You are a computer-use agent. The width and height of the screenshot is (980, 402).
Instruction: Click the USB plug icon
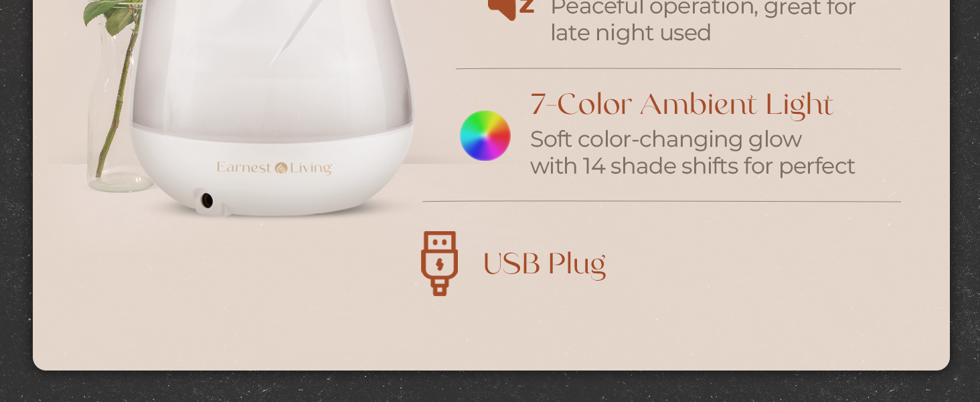pyautogui.click(x=439, y=263)
